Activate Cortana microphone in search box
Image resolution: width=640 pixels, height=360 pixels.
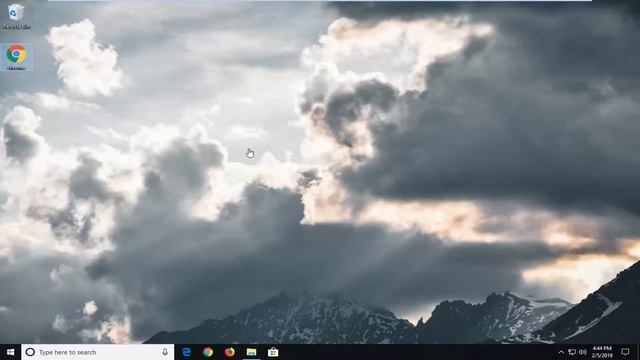tap(165, 352)
